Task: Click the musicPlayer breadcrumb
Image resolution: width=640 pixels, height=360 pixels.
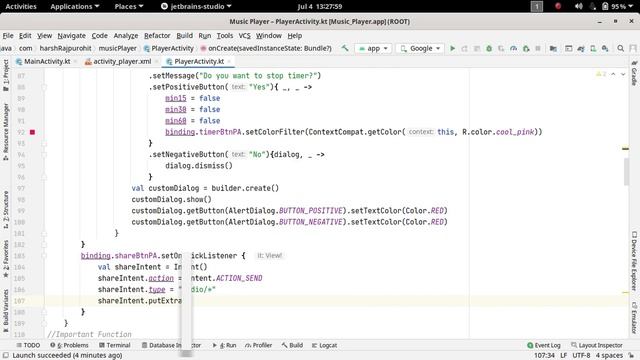Action: click(x=118, y=48)
